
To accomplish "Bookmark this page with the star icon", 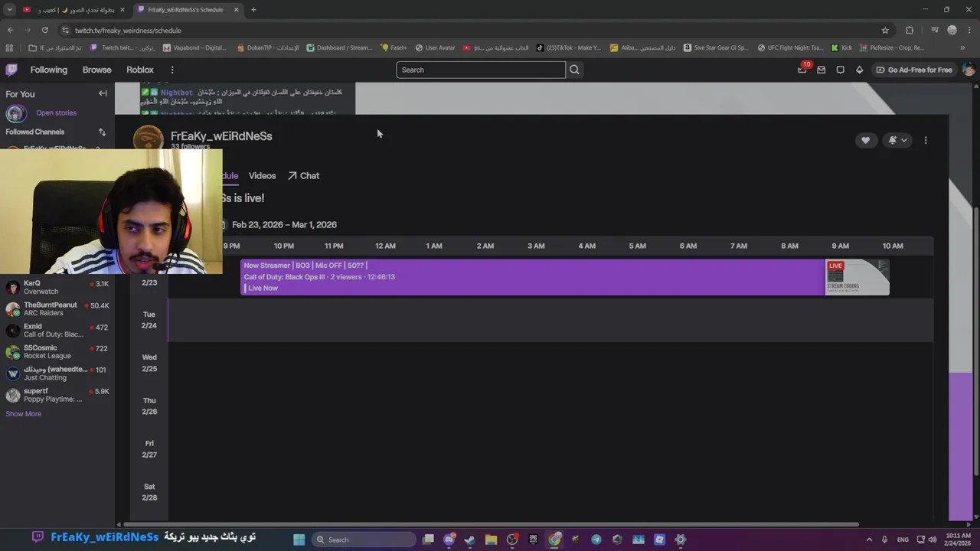I will coord(885,31).
